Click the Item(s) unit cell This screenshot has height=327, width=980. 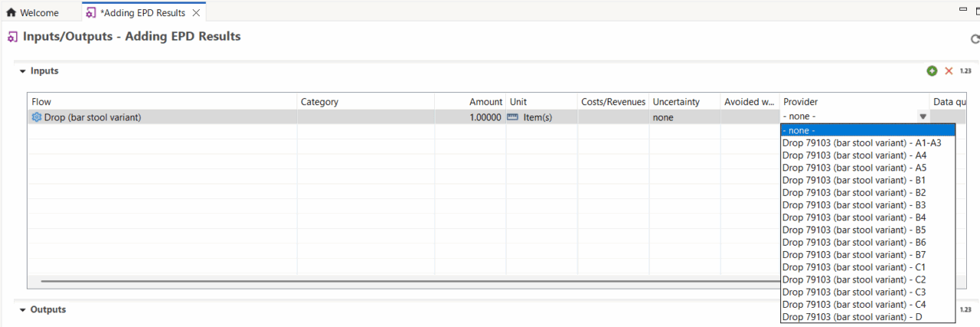pos(541,117)
